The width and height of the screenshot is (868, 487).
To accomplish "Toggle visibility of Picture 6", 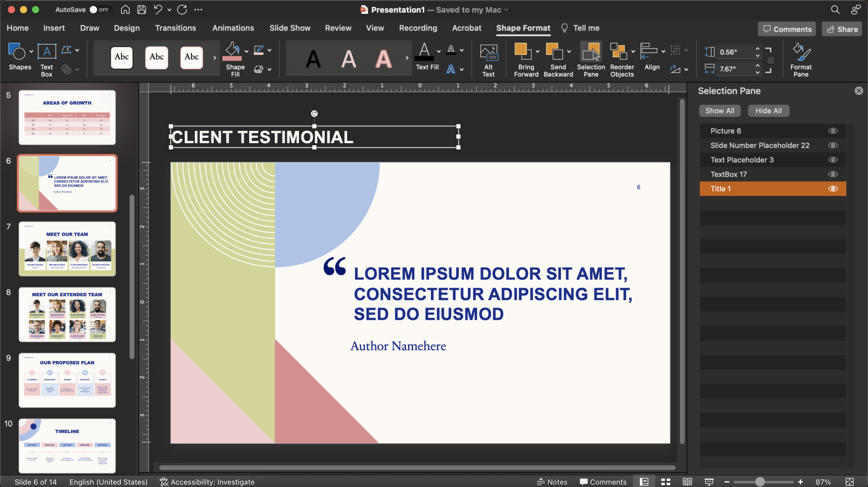I will 832,131.
